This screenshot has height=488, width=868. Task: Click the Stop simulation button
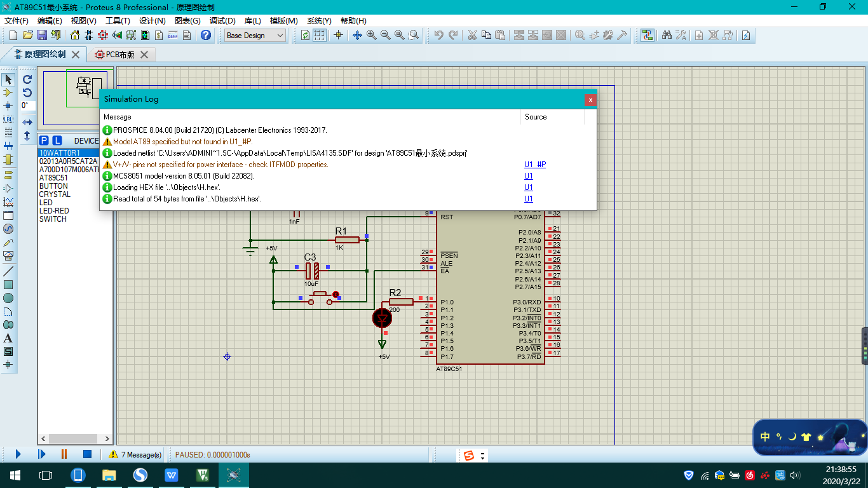click(x=88, y=454)
